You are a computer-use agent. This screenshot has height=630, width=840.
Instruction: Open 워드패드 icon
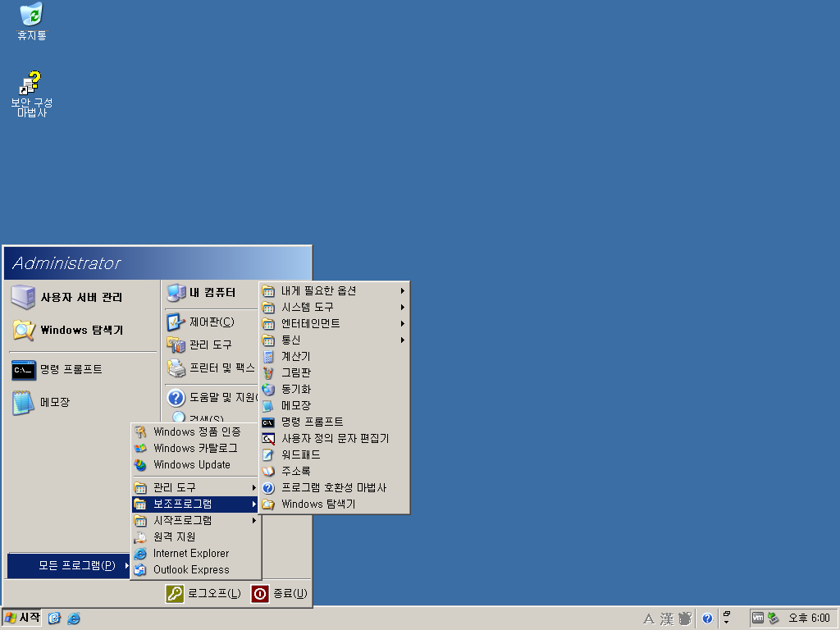coord(268,455)
